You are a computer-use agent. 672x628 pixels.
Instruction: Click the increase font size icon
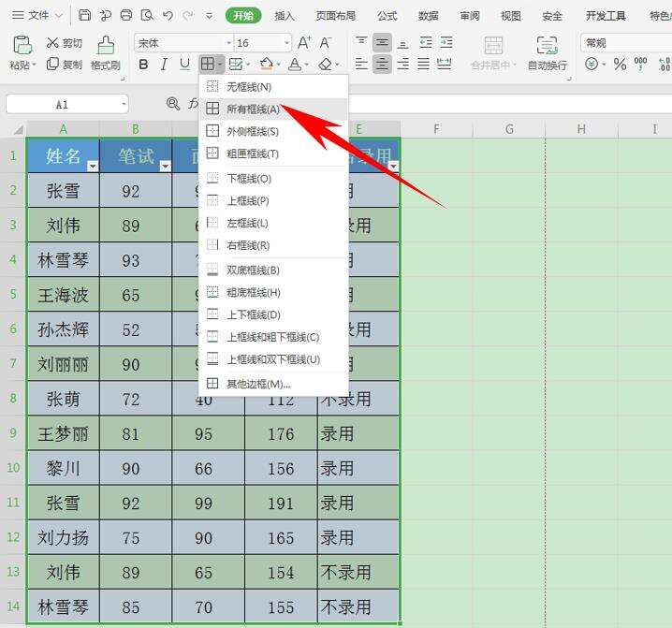point(304,43)
